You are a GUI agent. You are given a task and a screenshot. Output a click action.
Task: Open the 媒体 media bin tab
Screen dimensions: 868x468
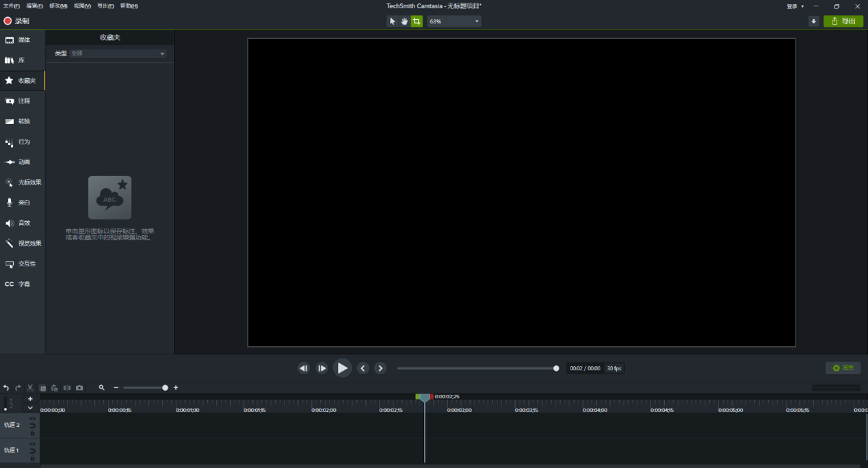pyautogui.click(x=23, y=40)
